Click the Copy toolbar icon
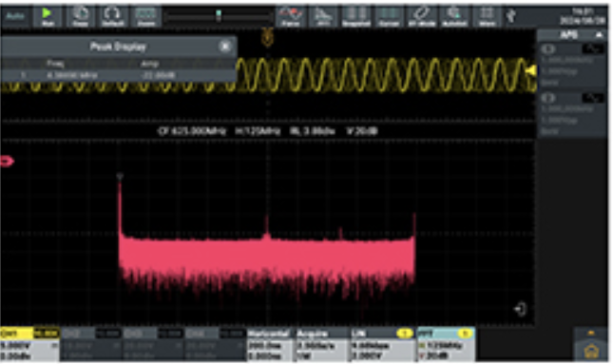The width and height of the screenshot is (613, 364). pyautogui.click(x=80, y=16)
